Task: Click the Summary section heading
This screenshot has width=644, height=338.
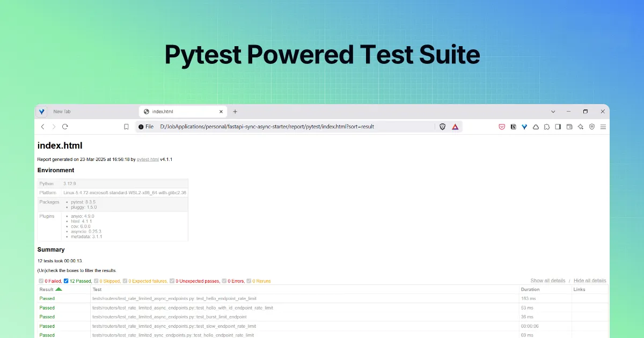Action: [x=51, y=249]
